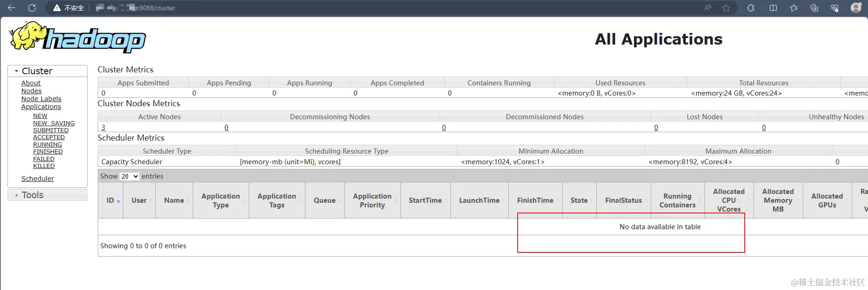Open the show entries count dropdown

tap(129, 176)
